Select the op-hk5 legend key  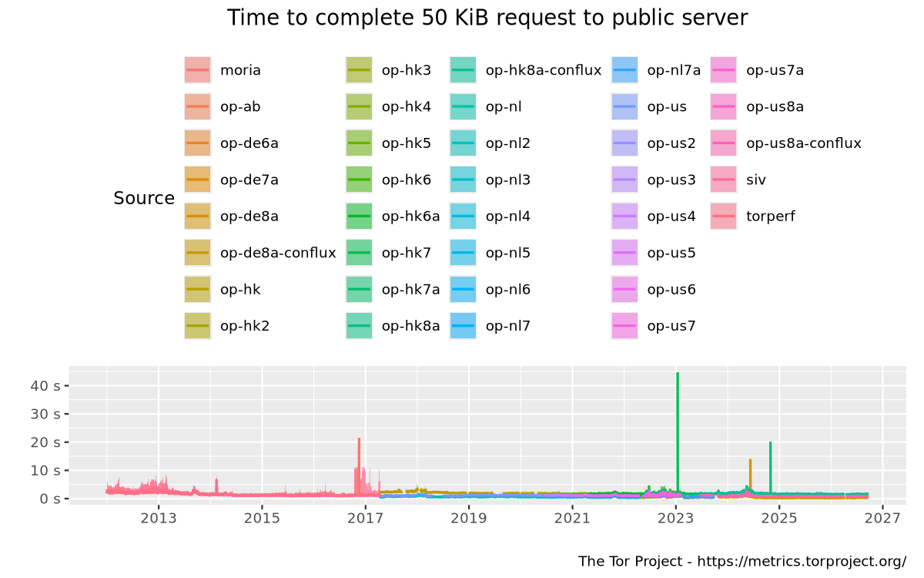[x=359, y=143]
